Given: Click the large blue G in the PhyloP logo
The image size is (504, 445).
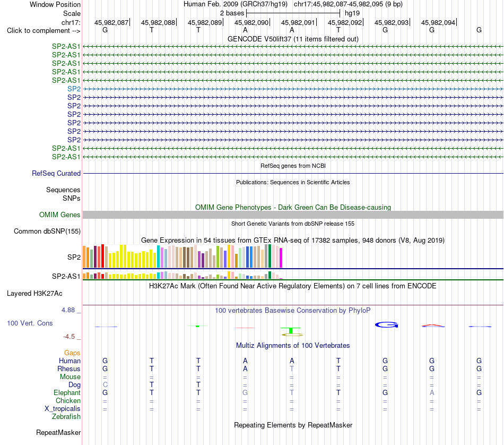Looking at the screenshot, I should pos(387,324).
